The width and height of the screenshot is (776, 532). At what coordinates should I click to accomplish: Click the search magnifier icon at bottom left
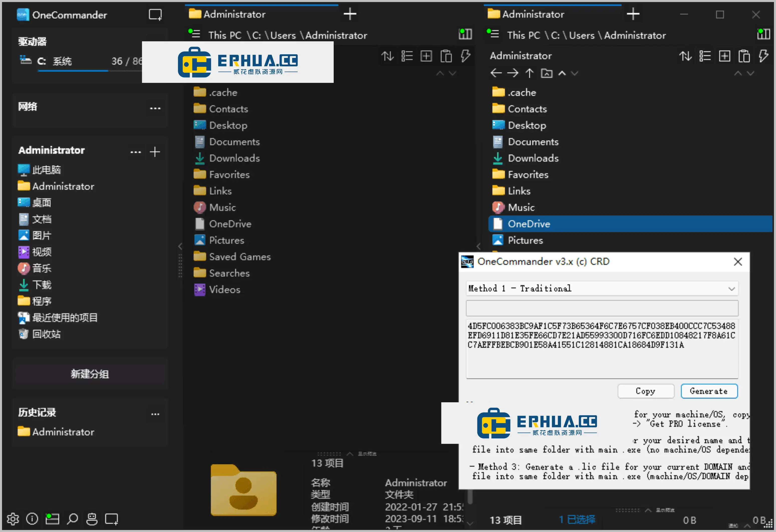pos(72,519)
